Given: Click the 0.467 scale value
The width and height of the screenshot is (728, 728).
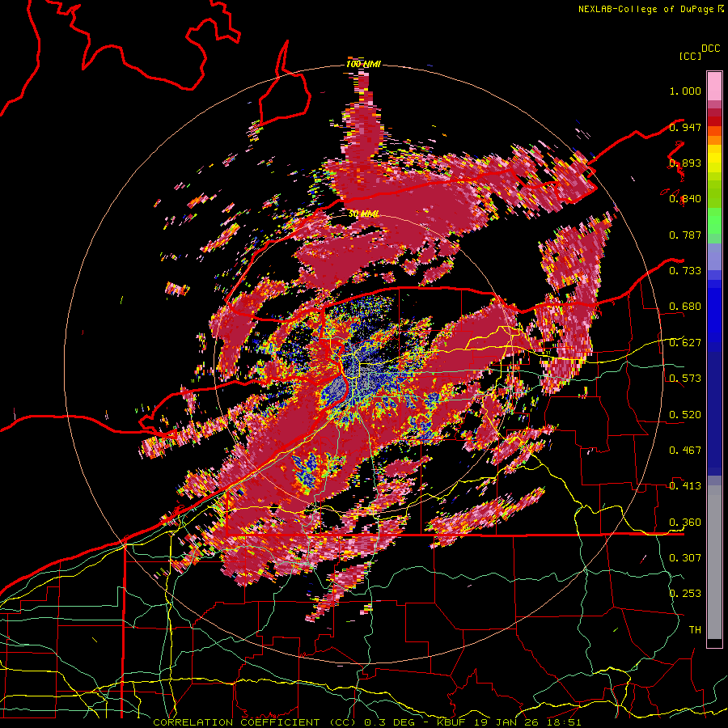Looking at the screenshot, I should (685, 451).
